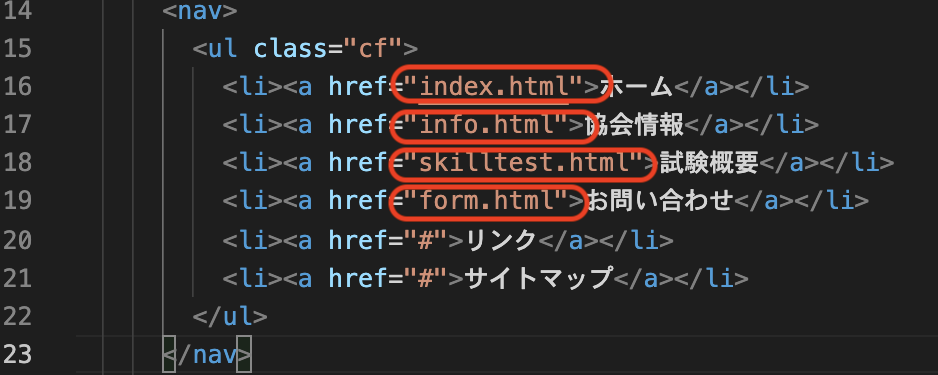Click the "info.html" href value

[x=486, y=125]
